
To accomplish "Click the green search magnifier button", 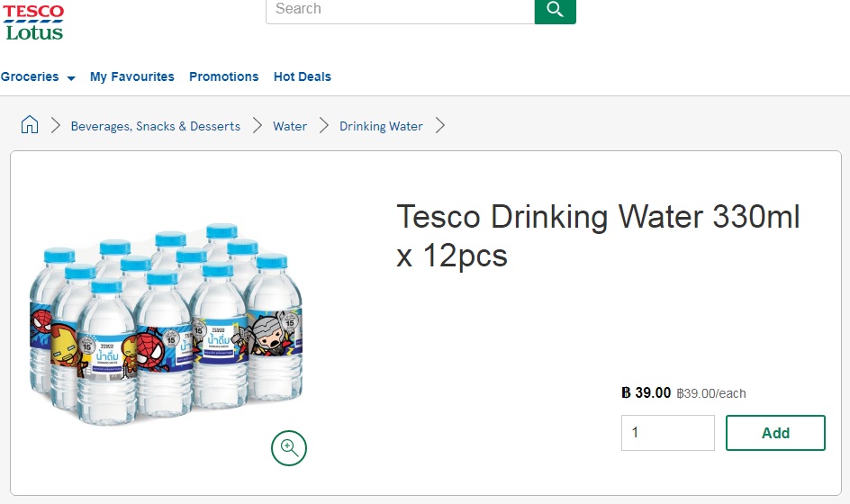I will click(x=555, y=11).
